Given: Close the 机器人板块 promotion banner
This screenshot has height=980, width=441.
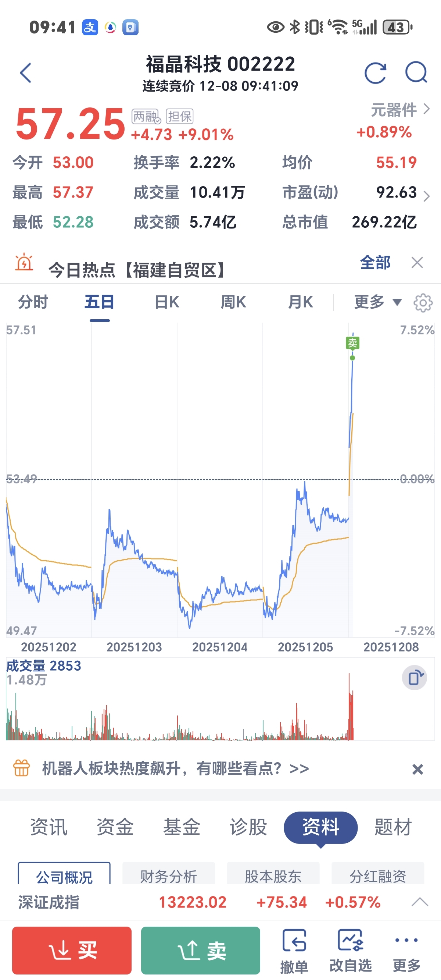Looking at the screenshot, I should 417,769.
